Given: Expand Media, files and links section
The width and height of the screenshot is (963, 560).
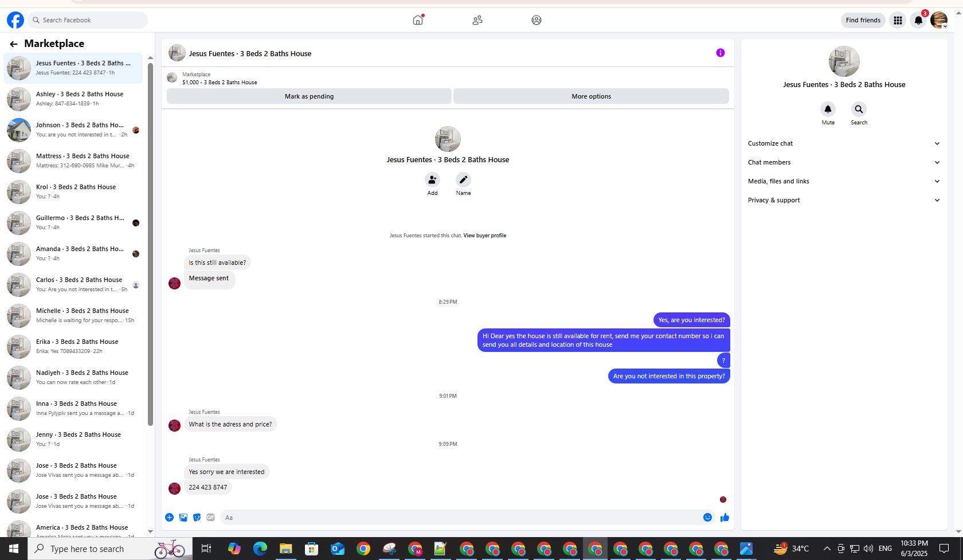Looking at the screenshot, I should click(844, 181).
